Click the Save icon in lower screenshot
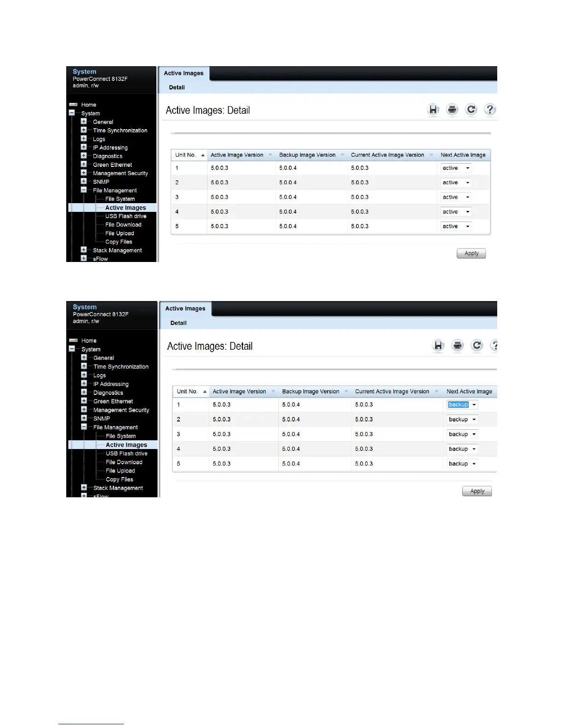The width and height of the screenshot is (563, 728). (438, 346)
